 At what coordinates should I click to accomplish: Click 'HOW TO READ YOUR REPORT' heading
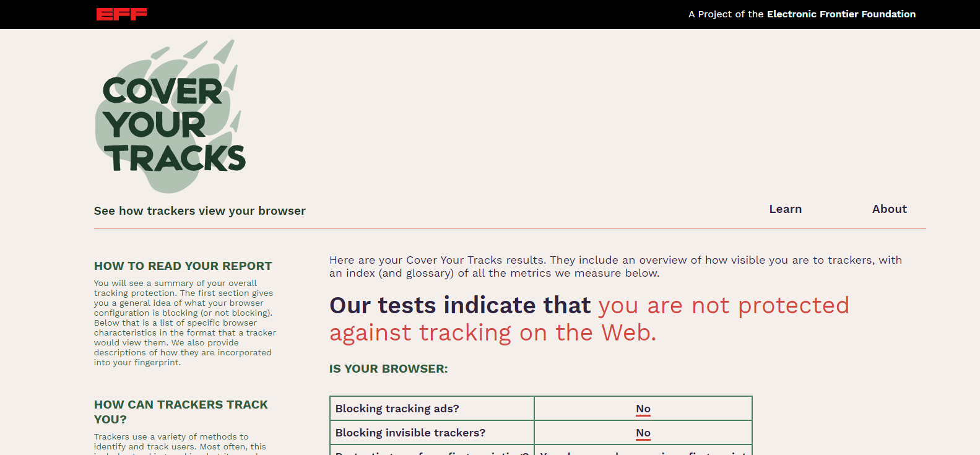tap(183, 266)
